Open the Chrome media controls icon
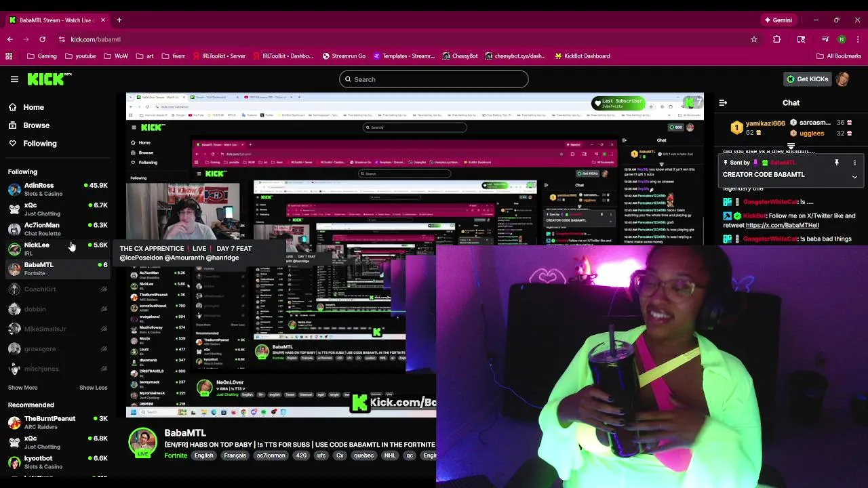Viewport: 868px width, 488px height. coord(825,39)
